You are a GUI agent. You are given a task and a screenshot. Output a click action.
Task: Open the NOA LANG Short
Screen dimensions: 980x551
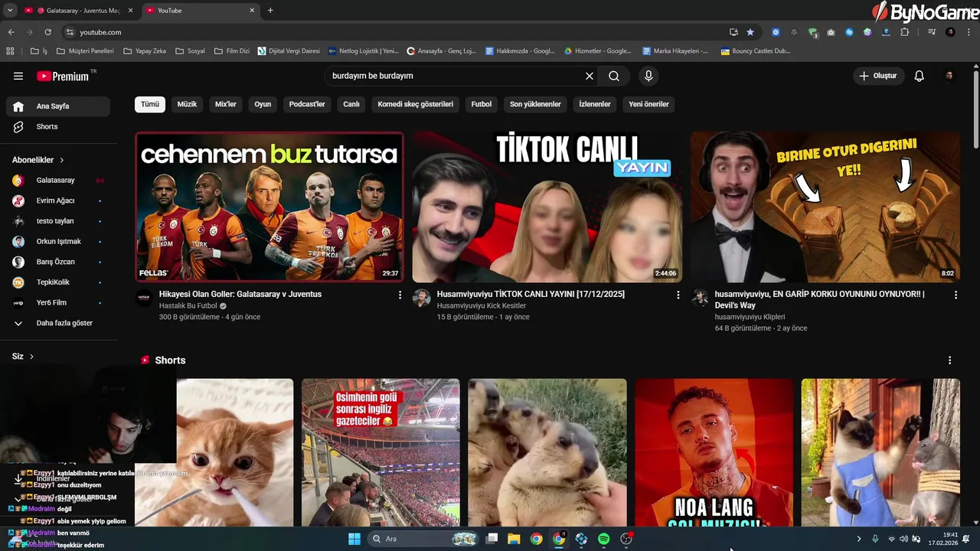714,452
